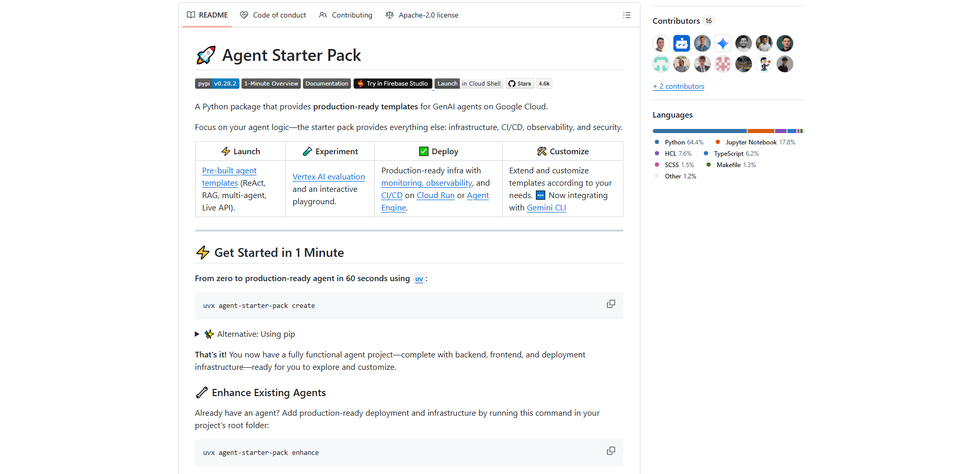Viewport: 980px width, 474px height.
Task: Show the + 2 contributors link
Action: tap(678, 87)
